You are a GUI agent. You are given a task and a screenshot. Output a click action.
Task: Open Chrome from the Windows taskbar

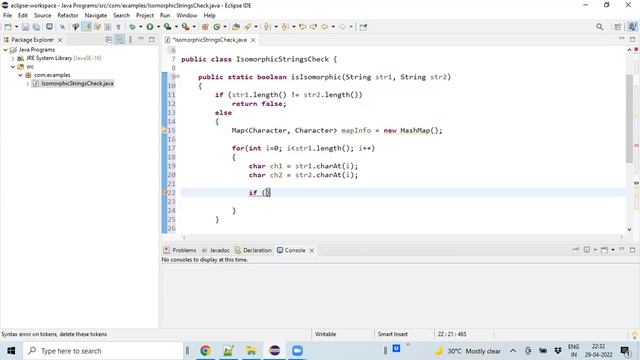coord(205,351)
